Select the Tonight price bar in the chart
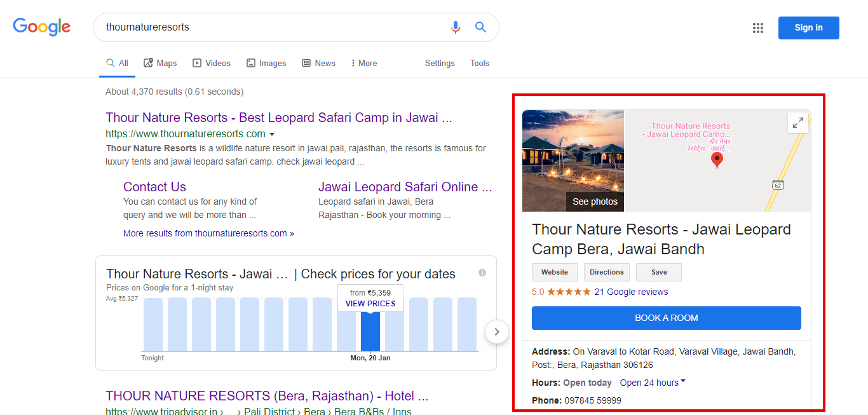 (153, 324)
